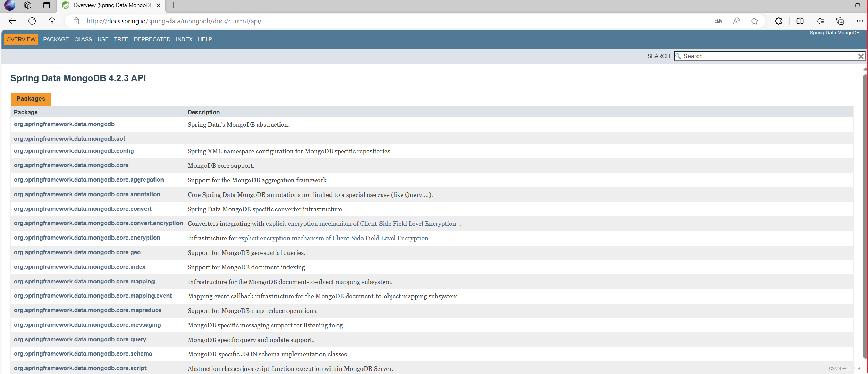The height and width of the screenshot is (374, 868).
Task: Click 'Spring Data MongoDB 4.2.3 API' heading
Action: [x=78, y=78]
